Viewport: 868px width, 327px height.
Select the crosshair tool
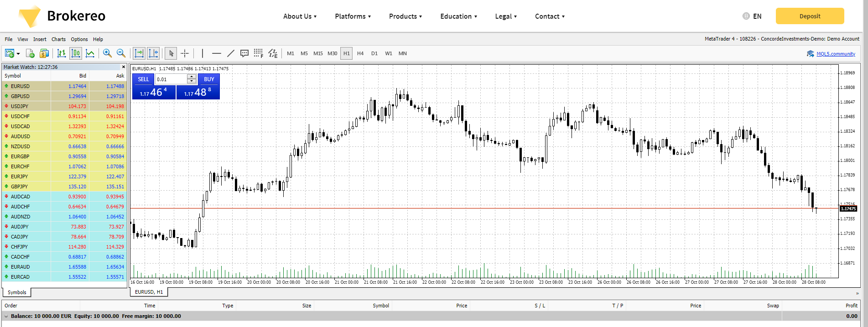[185, 53]
